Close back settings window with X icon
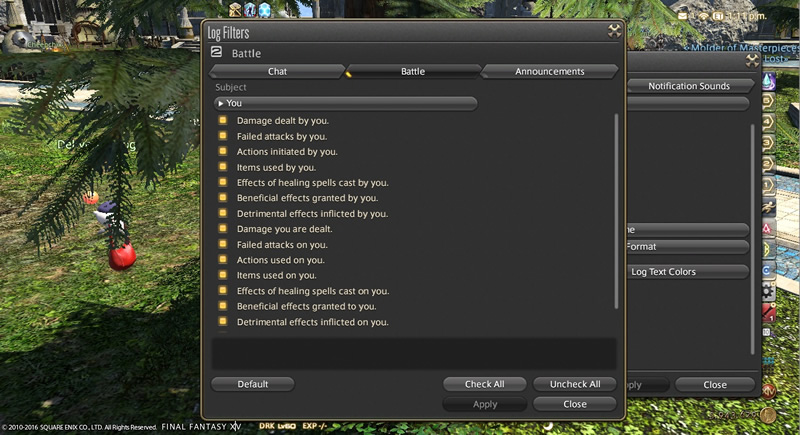 point(752,60)
